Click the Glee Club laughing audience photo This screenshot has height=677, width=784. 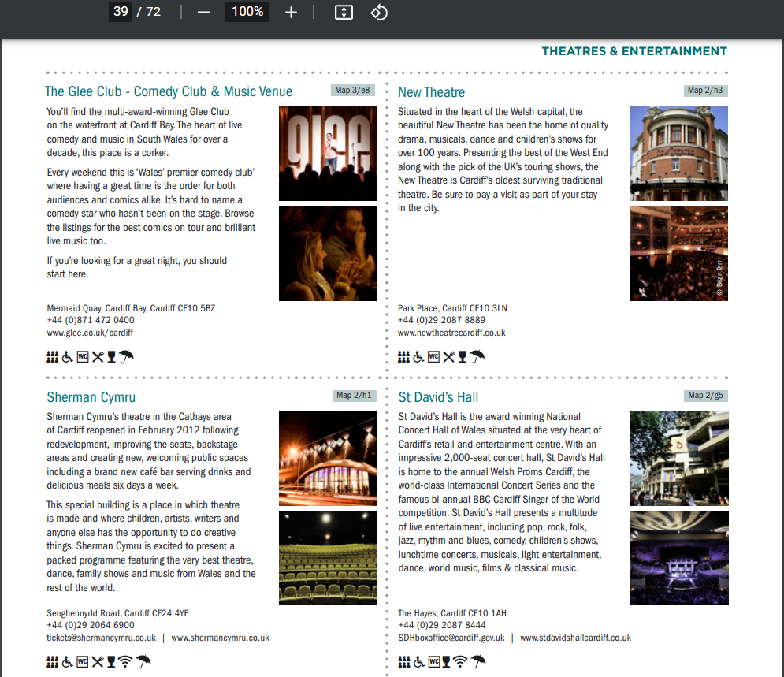[328, 254]
